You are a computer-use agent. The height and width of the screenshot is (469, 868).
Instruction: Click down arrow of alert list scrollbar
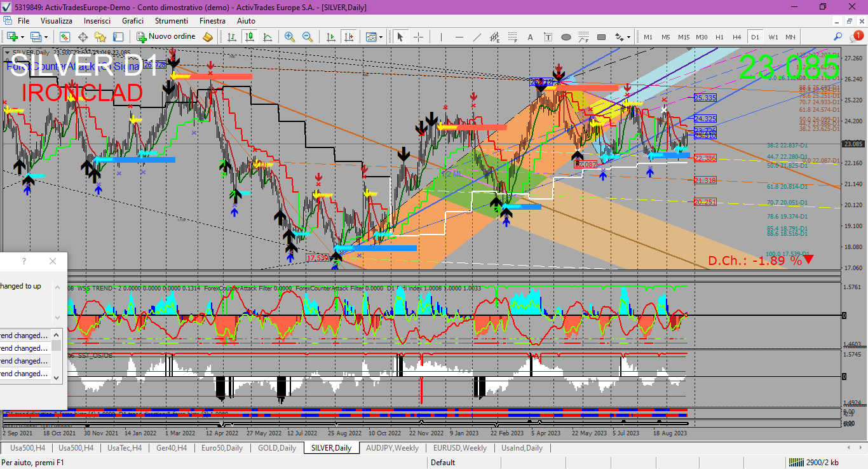[x=57, y=377]
